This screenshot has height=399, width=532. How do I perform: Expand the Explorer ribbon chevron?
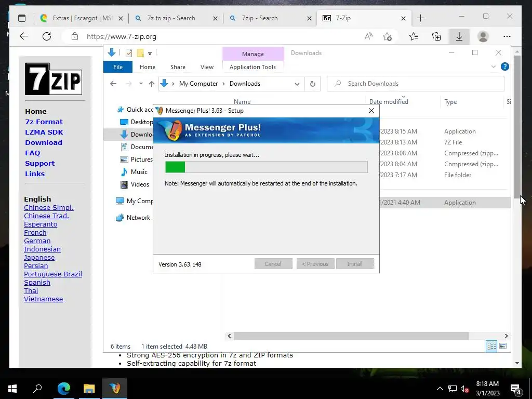pyautogui.click(x=494, y=67)
